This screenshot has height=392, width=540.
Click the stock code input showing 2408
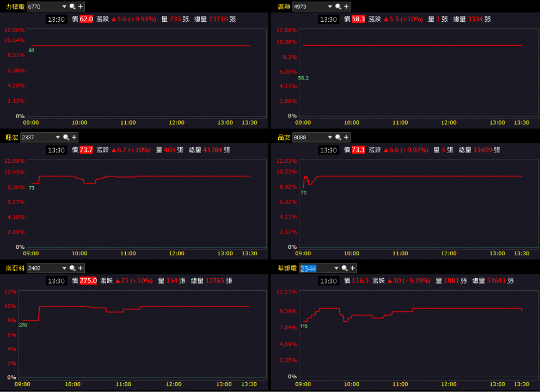(44, 268)
